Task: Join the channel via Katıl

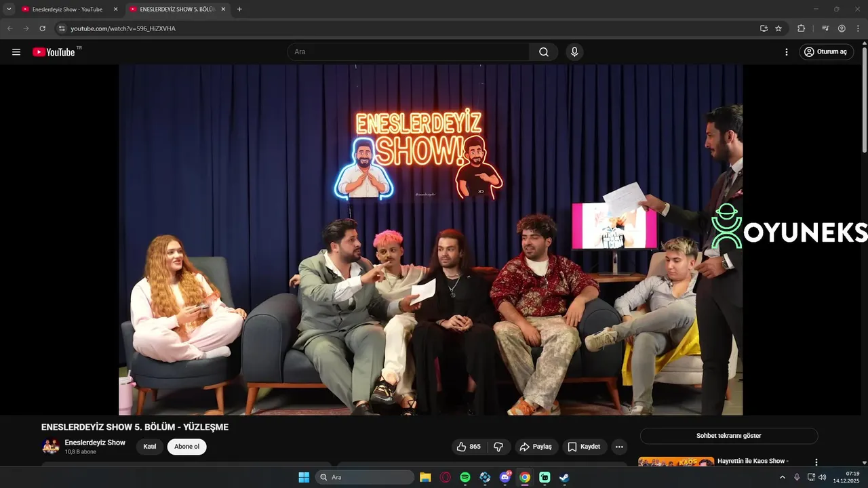Action: [150, 447]
